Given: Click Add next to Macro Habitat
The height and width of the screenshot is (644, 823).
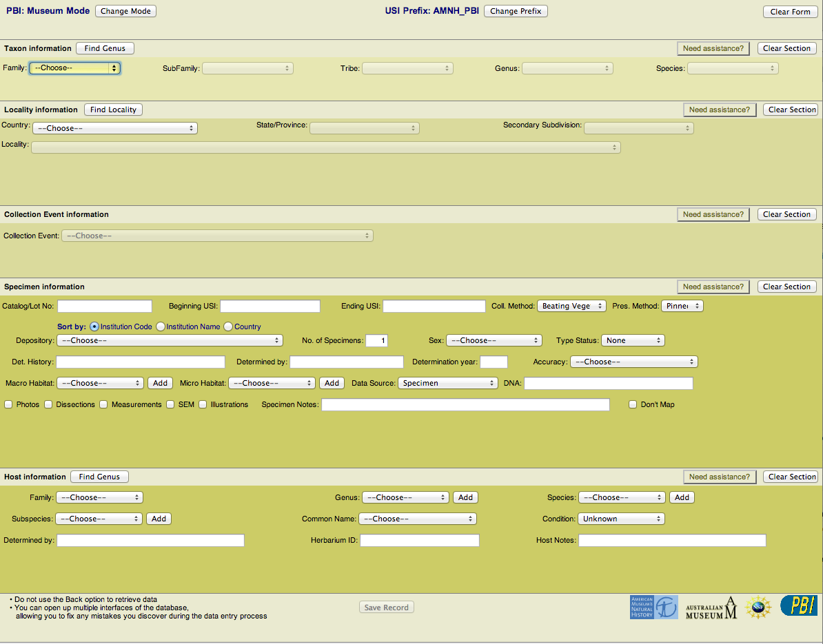Looking at the screenshot, I should click(x=160, y=382).
